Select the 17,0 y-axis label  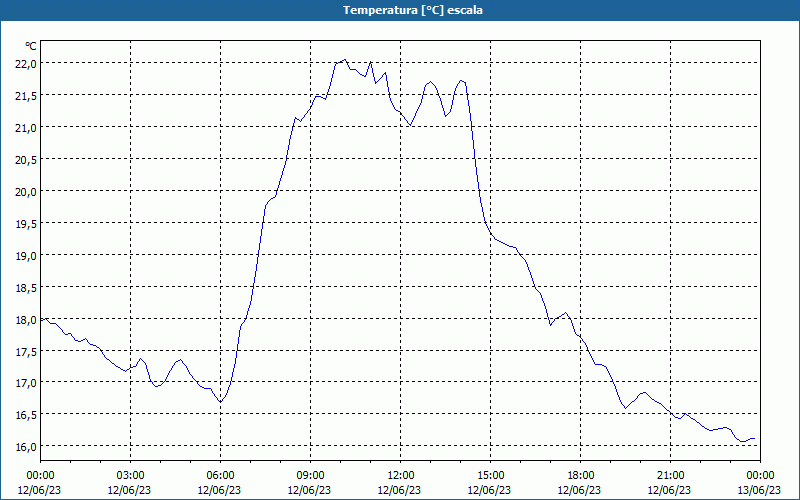pos(26,383)
